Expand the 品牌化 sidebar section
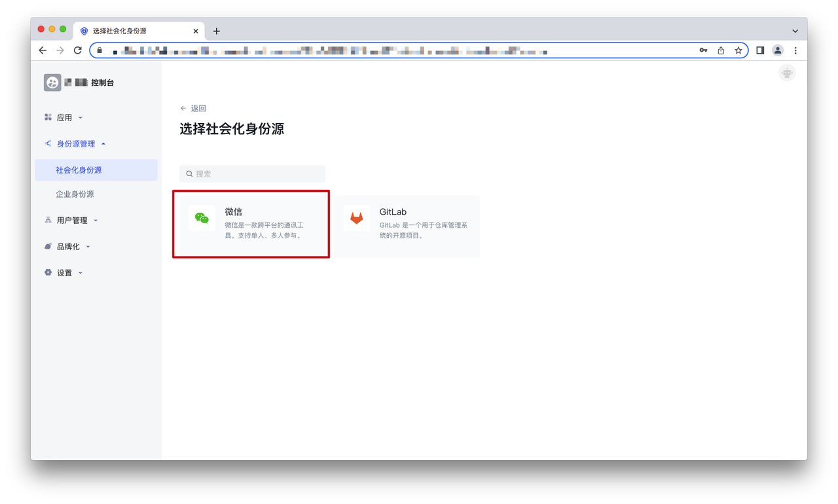The image size is (838, 504). [x=68, y=247]
